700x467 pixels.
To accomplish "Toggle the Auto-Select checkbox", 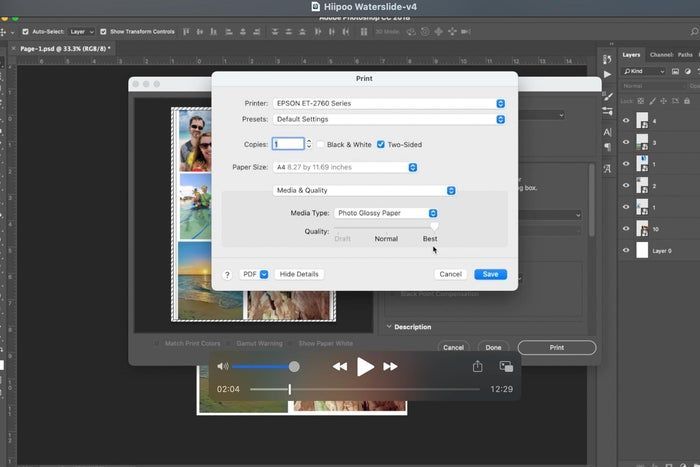I will click(x=25, y=32).
